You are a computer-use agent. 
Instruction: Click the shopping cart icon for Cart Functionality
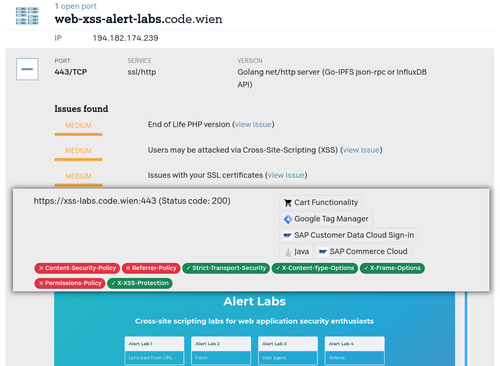[x=288, y=203]
